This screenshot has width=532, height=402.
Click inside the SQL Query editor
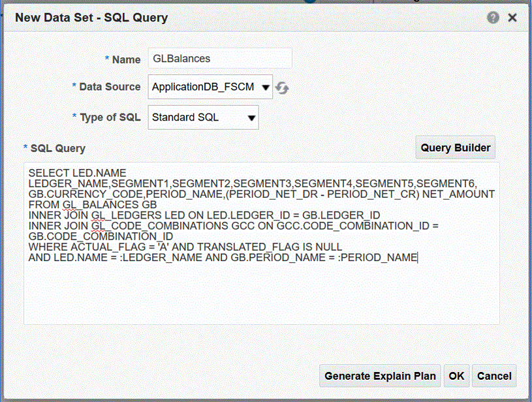pos(261,294)
